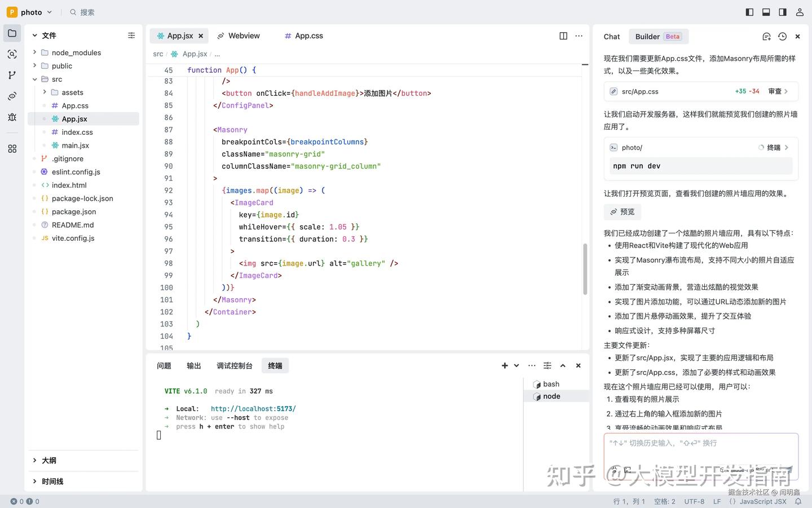Open the Source Control sidebar icon
Image resolution: width=812 pixels, height=508 pixels.
pos(12,75)
